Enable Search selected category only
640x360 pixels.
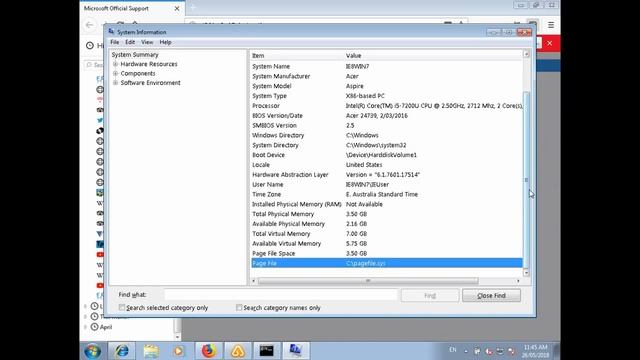(x=122, y=307)
